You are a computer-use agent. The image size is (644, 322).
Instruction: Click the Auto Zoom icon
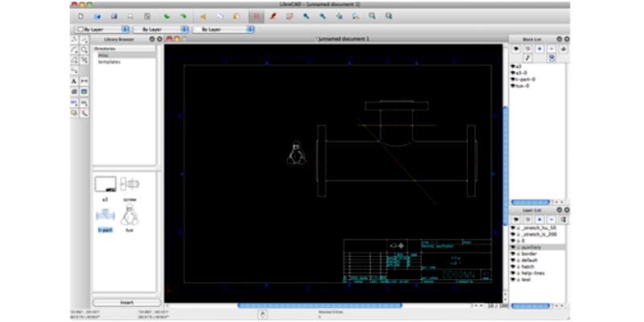pyautogui.click(x=339, y=16)
